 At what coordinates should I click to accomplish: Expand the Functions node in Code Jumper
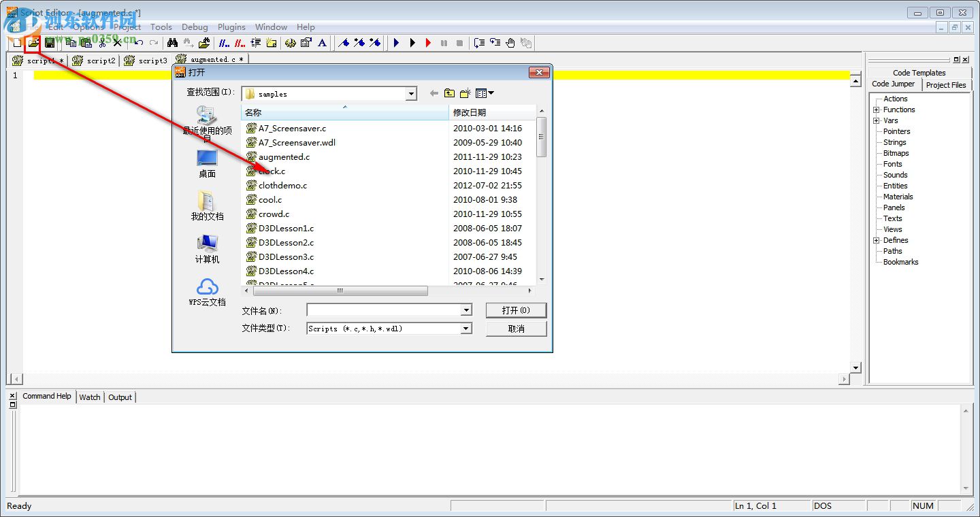[x=877, y=110]
